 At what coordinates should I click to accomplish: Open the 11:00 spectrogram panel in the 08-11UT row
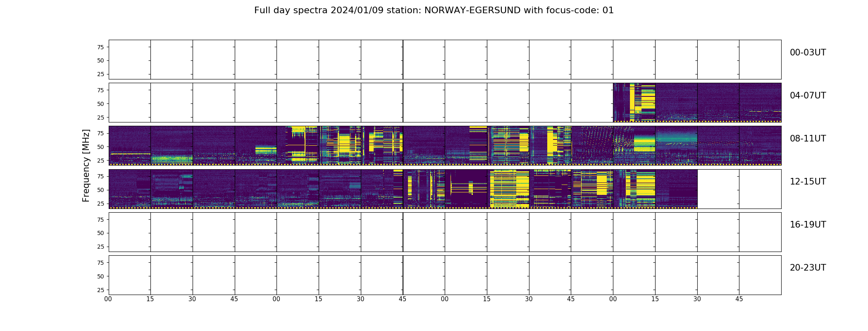point(634,146)
